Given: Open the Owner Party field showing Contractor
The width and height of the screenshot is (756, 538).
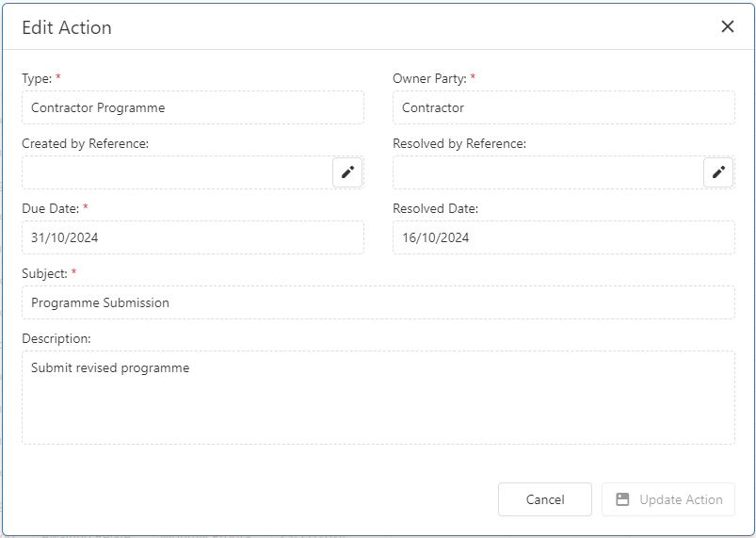Looking at the screenshot, I should tap(564, 107).
